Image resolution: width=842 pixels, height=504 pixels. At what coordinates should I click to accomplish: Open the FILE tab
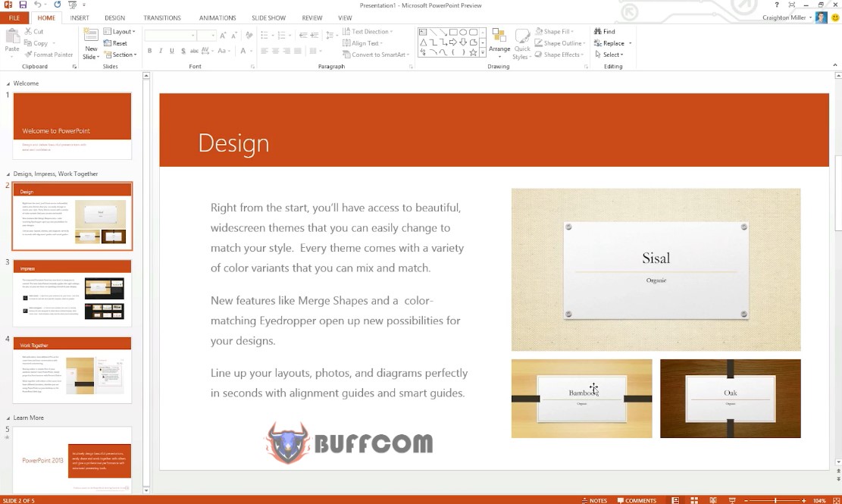14,17
